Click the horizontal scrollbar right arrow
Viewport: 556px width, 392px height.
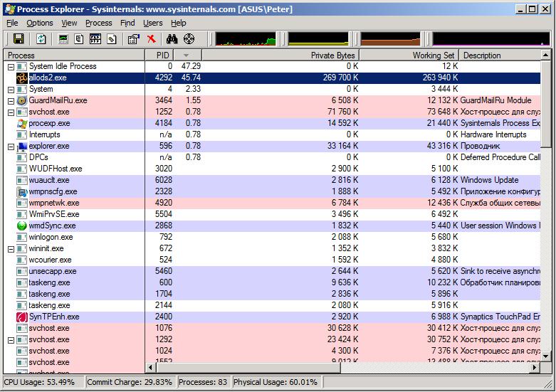[x=535, y=368]
